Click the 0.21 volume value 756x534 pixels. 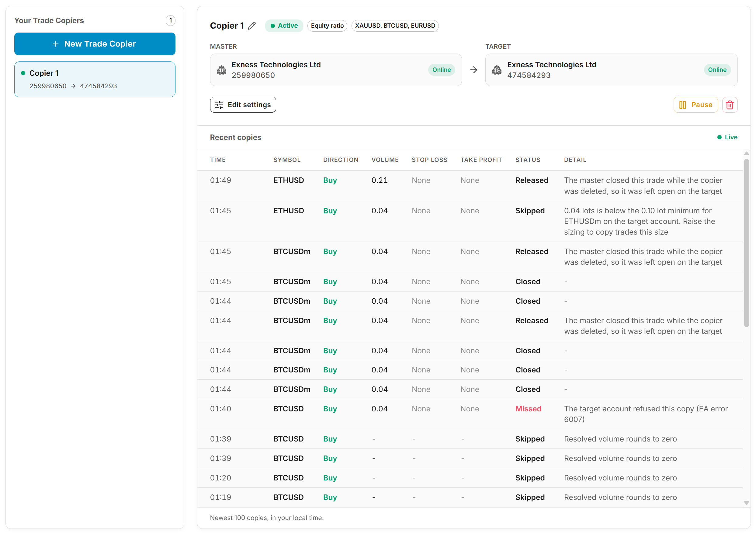pos(379,180)
